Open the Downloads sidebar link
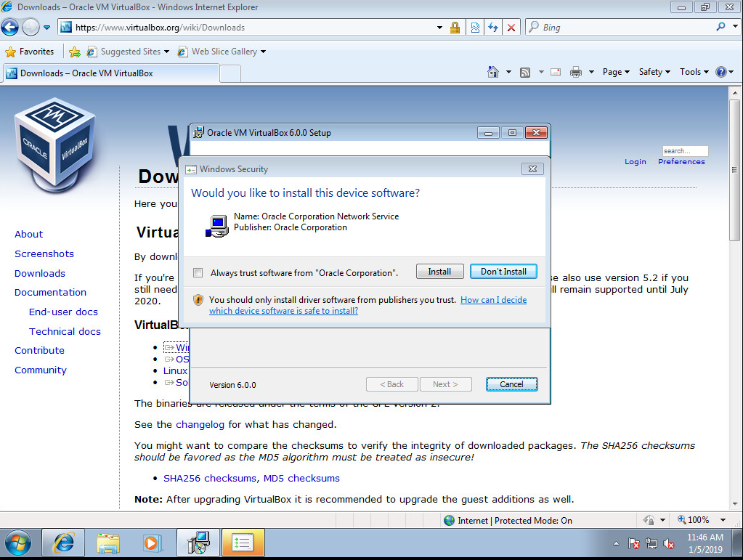 (x=40, y=273)
